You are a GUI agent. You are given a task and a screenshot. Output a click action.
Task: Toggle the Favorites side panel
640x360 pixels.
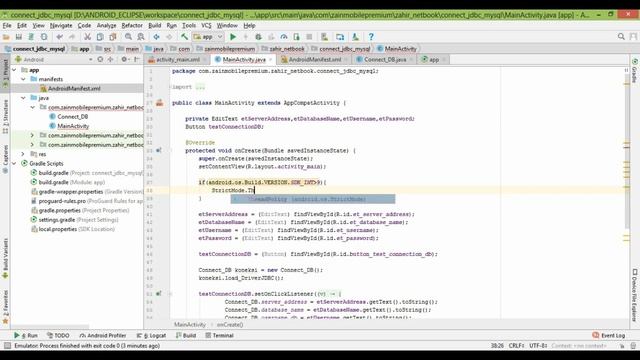tap(5, 307)
